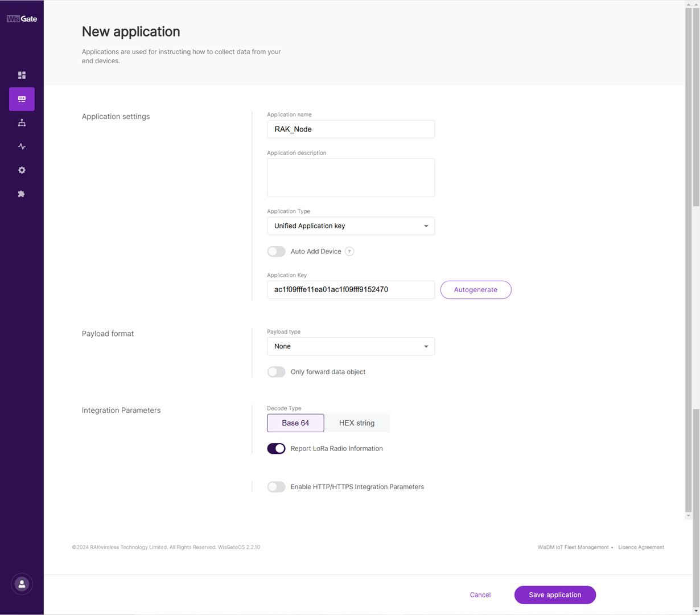
Task: Click Save application
Action: 555,595
